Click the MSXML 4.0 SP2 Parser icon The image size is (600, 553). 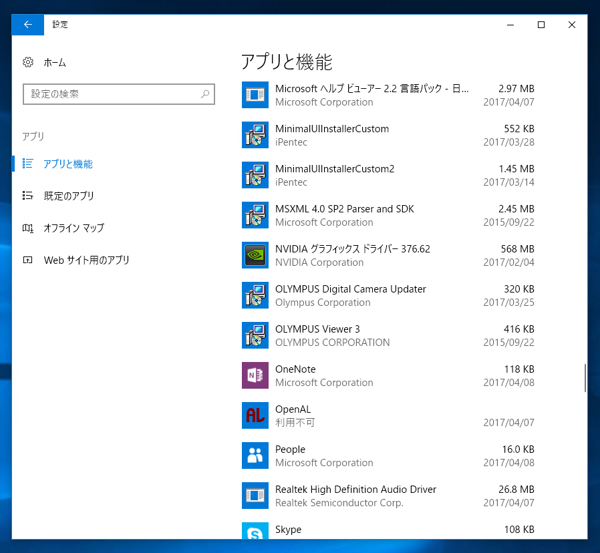point(255,215)
